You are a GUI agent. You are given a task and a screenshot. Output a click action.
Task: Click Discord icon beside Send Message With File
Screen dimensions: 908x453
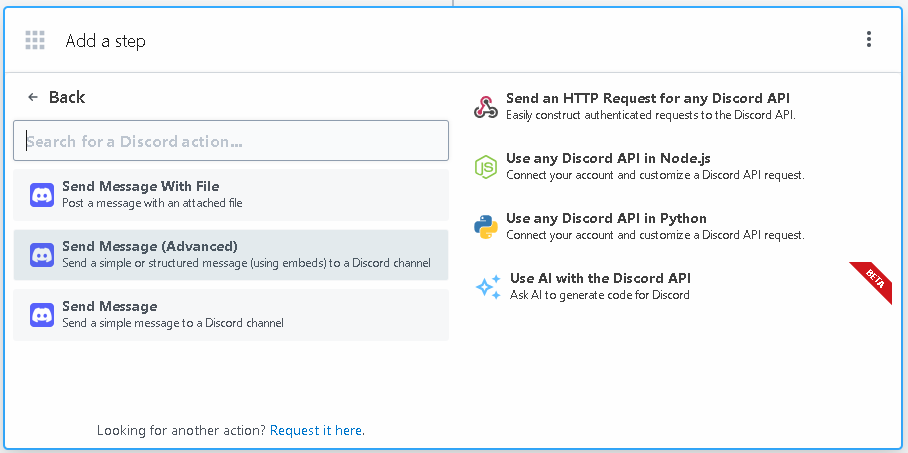tap(42, 195)
